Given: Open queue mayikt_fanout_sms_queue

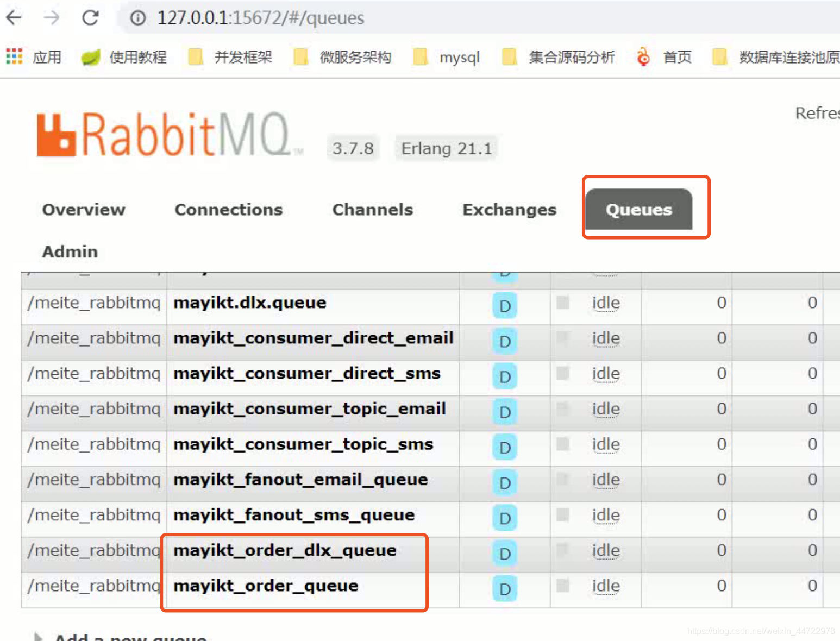Looking at the screenshot, I should click(x=294, y=515).
